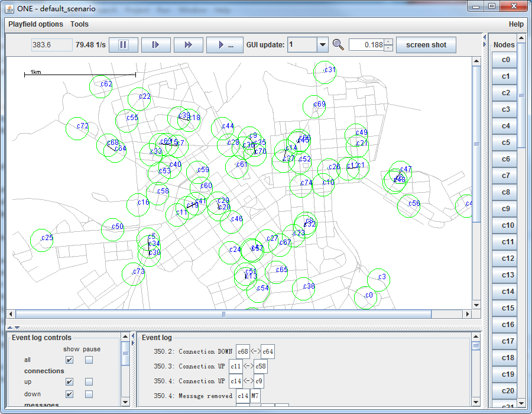Viewport: 532px width, 414px height.
Task: Click the fast forward icon
Action: click(x=189, y=45)
